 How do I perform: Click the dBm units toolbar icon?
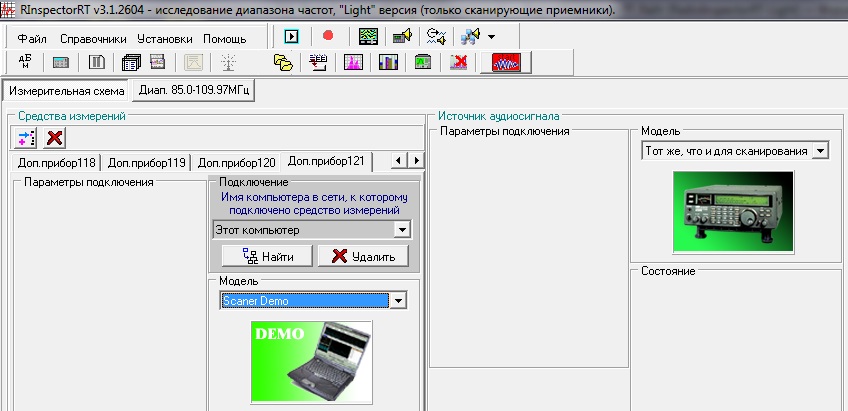[26, 62]
